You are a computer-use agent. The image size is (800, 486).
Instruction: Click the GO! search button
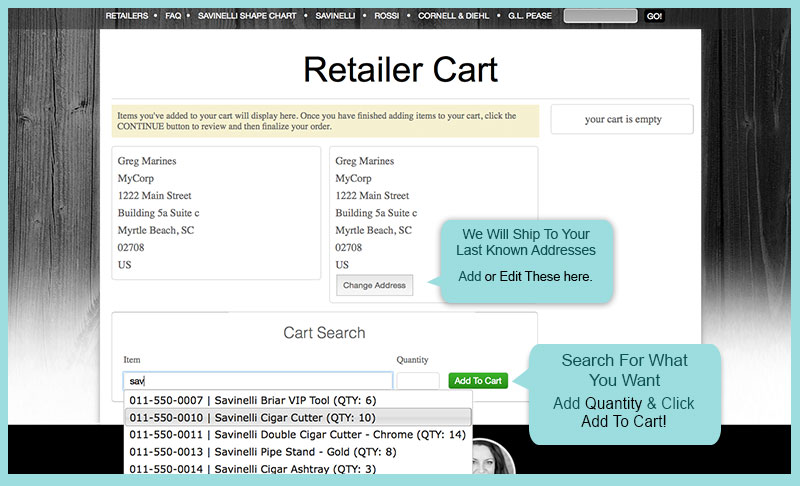point(654,16)
